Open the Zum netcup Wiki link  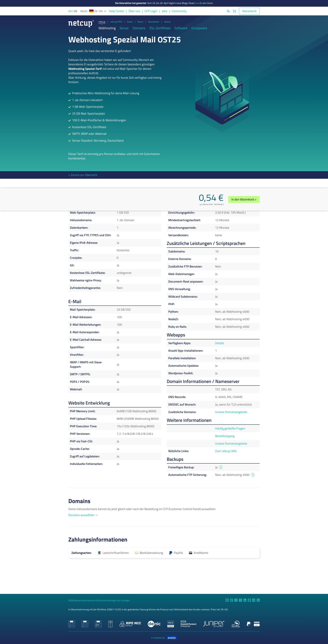[x=226, y=451]
